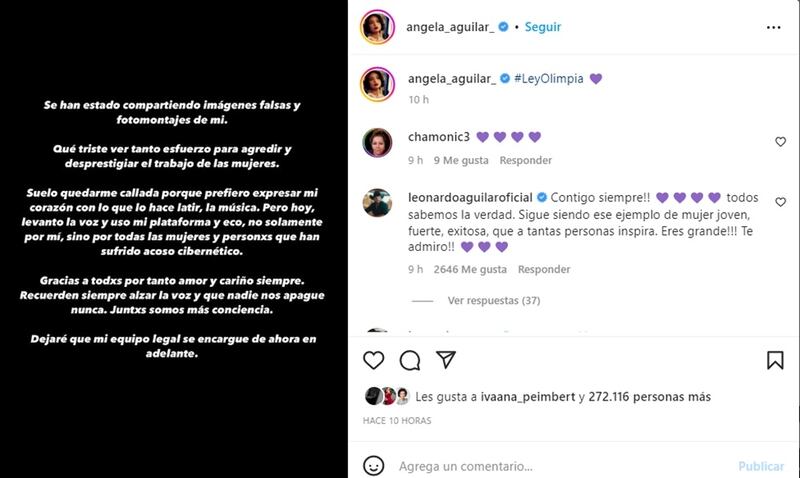Viewport: 800px width, 478px height.
Task: Open the comment bubble icon
Action: click(x=410, y=360)
